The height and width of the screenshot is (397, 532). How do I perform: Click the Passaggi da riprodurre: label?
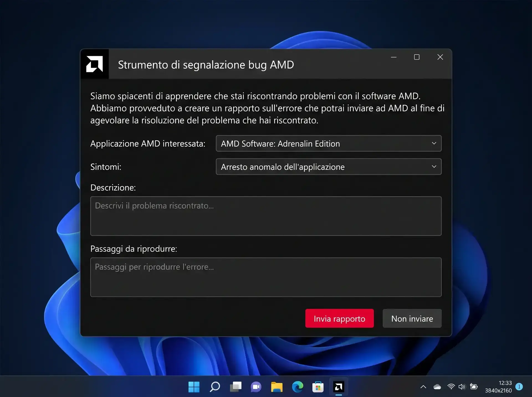coord(134,249)
